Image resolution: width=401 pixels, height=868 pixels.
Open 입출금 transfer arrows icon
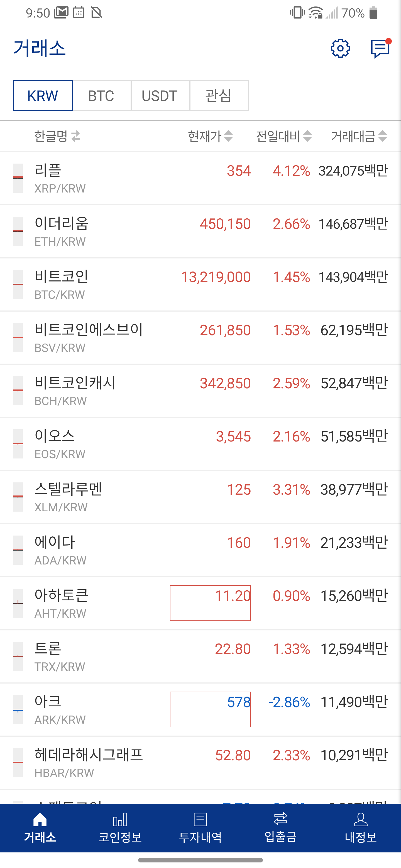coord(280,818)
